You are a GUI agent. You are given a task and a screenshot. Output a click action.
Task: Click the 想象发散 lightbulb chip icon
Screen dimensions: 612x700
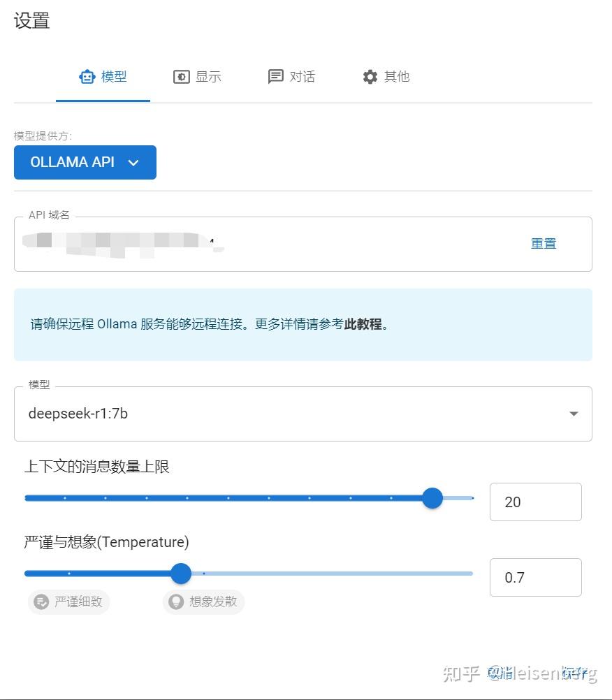(x=176, y=601)
